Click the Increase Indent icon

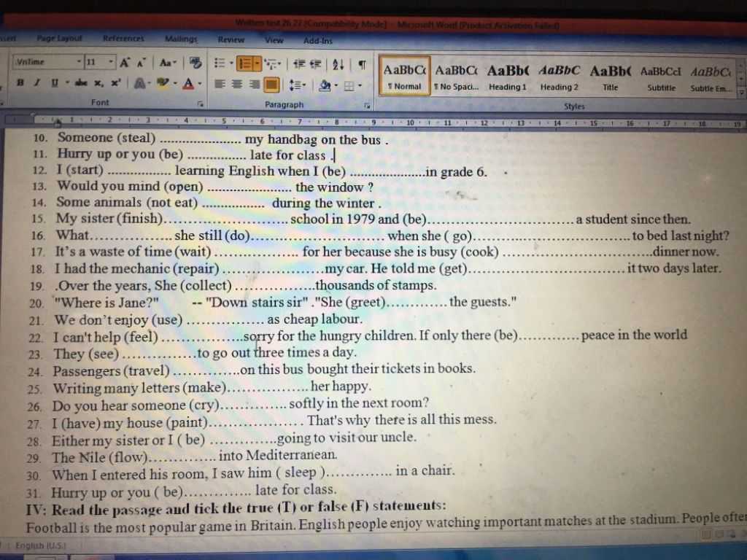[315, 64]
